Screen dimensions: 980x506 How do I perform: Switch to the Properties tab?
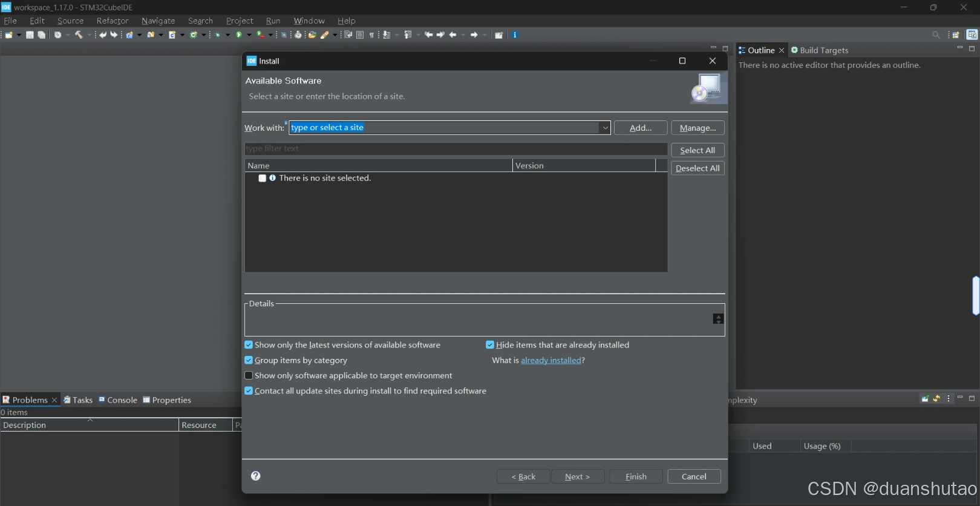pyautogui.click(x=167, y=400)
